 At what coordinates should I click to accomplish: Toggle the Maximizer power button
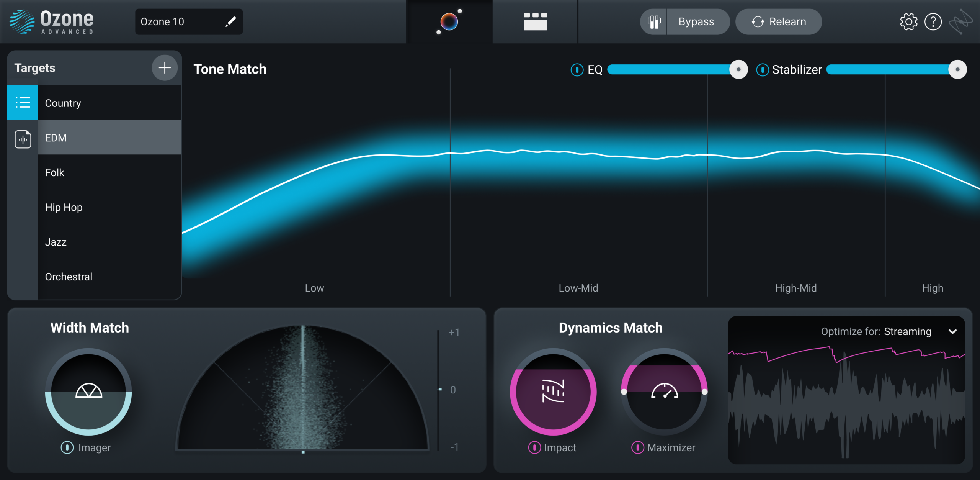637,447
